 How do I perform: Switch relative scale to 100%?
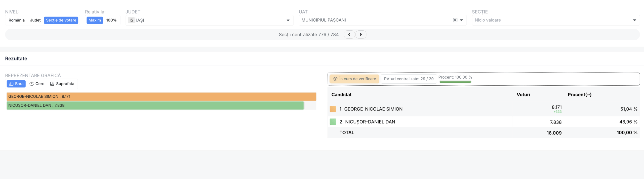pos(111,20)
